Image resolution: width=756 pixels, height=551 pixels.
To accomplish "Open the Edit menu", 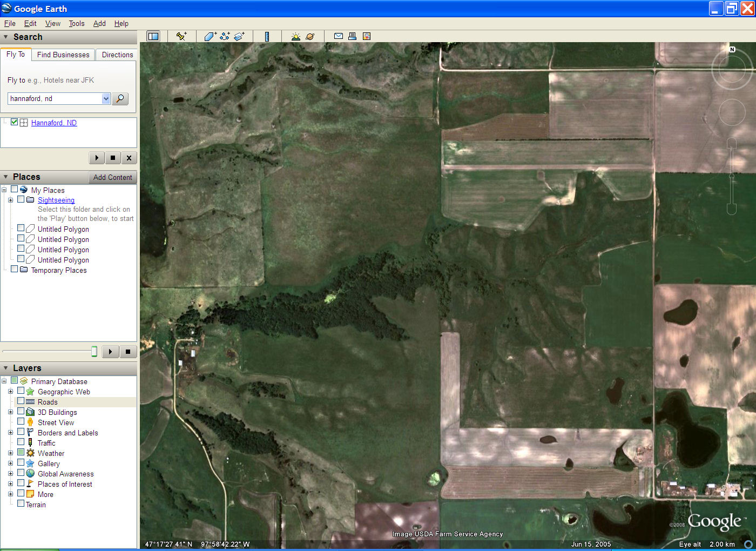I will tap(30, 23).
